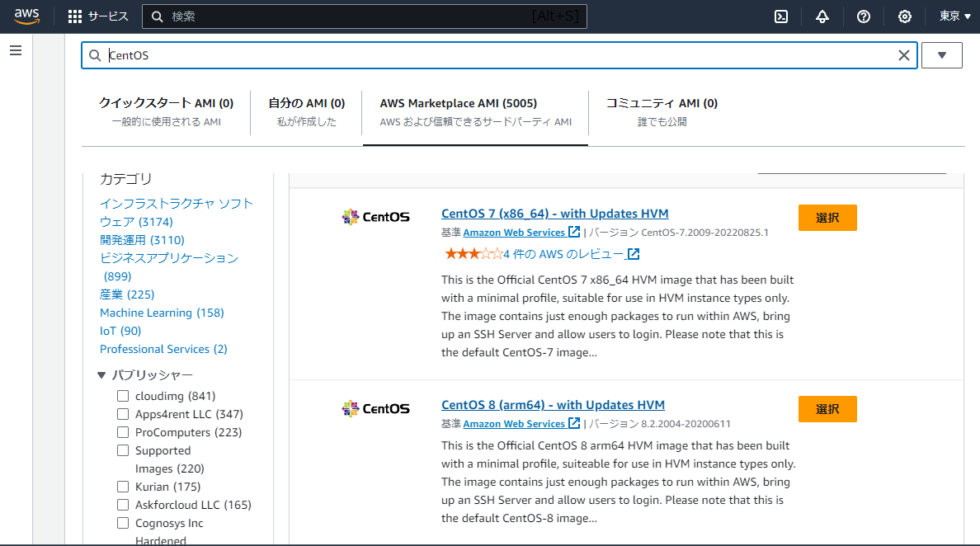Open CentOS 8 (arm64) - with Updates HVM link
Image resolution: width=980 pixels, height=546 pixels.
[554, 405]
